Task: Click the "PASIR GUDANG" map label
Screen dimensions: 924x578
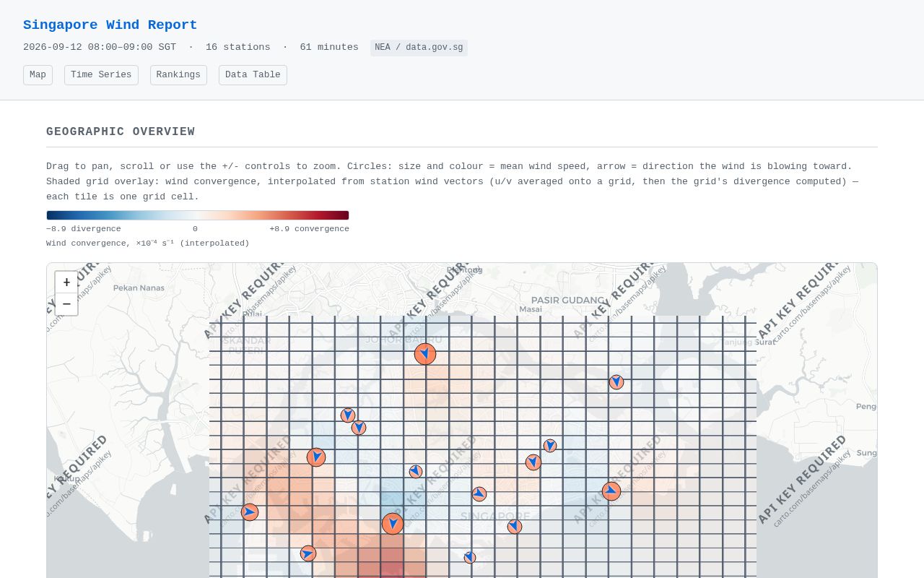Action: (569, 300)
